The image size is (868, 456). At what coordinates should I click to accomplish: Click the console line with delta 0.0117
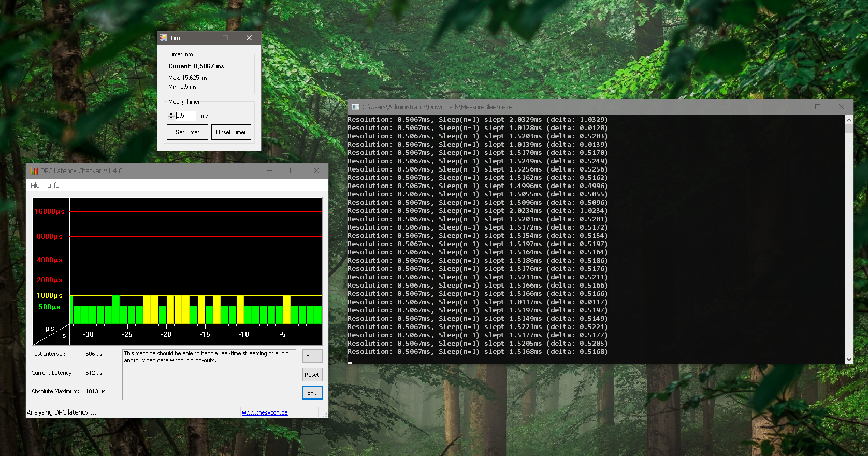coord(478,302)
